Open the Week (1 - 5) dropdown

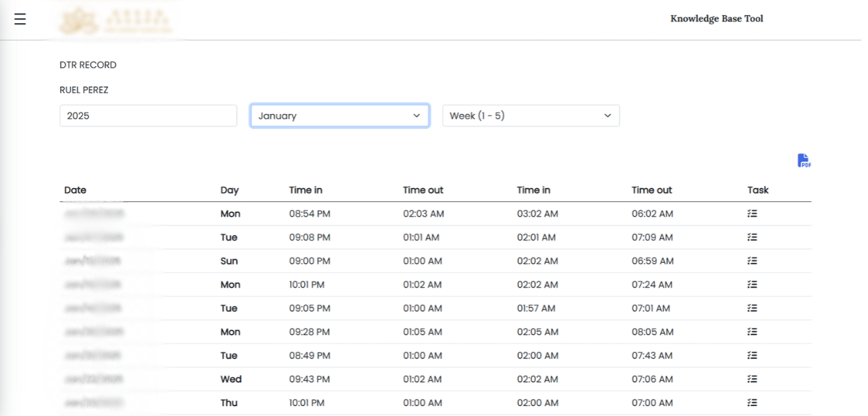[531, 116]
